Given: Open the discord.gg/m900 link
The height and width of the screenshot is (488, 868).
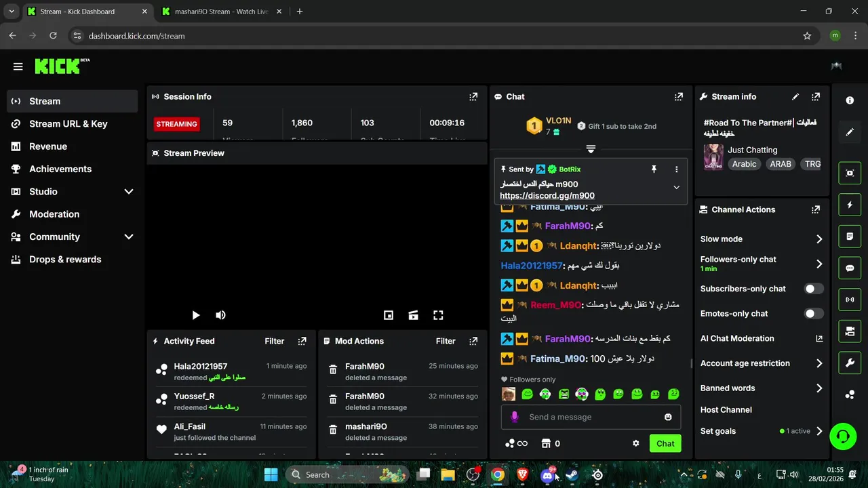Looking at the screenshot, I should (547, 196).
